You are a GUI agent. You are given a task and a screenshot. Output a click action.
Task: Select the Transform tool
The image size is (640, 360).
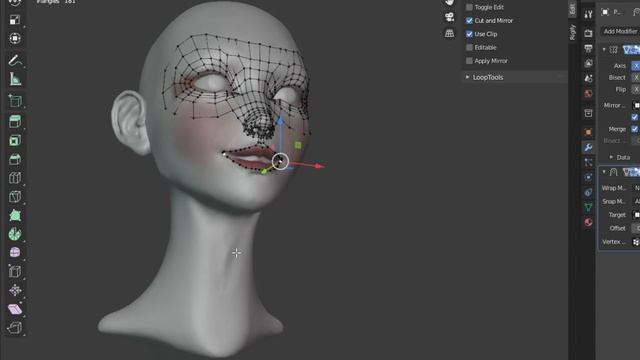(15, 38)
